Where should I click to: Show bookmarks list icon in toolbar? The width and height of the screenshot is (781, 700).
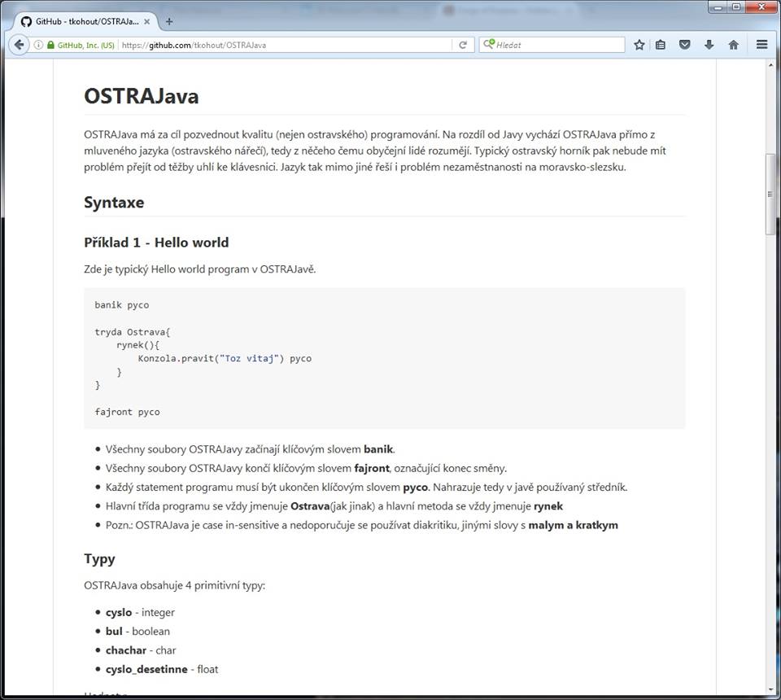point(661,45)
